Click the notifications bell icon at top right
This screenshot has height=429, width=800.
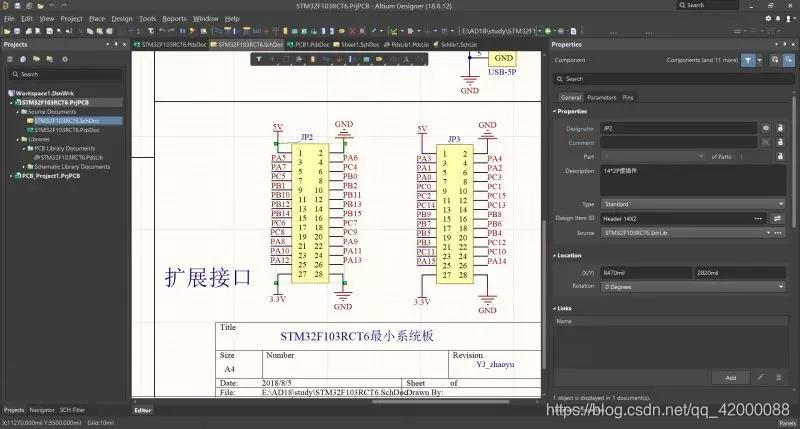(778, 18)
